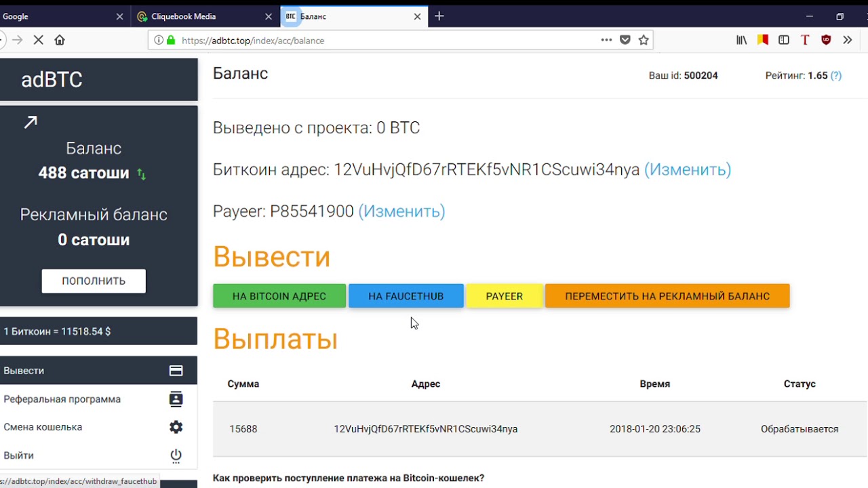This screenshot has height=488, width=868.
Task: Open a new browser tab
Action: click(x=439, y=16)
